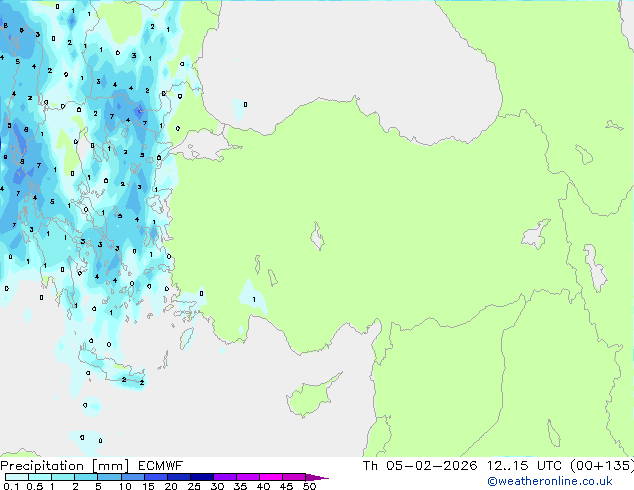This screenshot has width=634, height=490.
Task: Click the 20–25 mm legend color
Action: click(178, 477)
